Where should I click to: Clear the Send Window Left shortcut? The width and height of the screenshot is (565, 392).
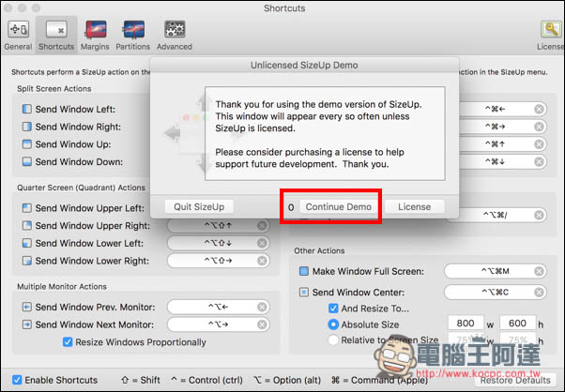click(539, 109)
